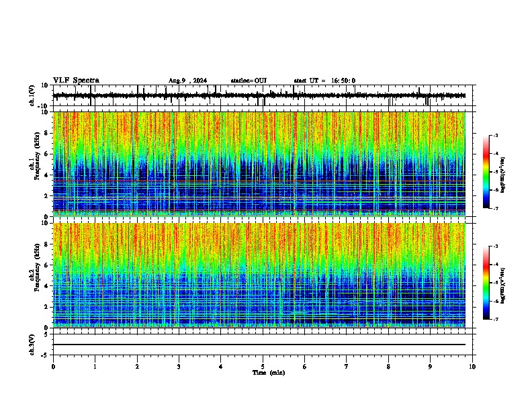
Task: Click time axis tick label "1"
Action: pyautogui.click(x=95, y=367)
